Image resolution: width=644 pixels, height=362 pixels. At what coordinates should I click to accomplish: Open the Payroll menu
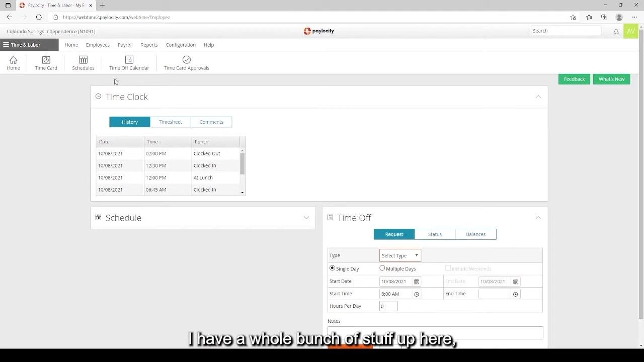(x=125, y=45)
